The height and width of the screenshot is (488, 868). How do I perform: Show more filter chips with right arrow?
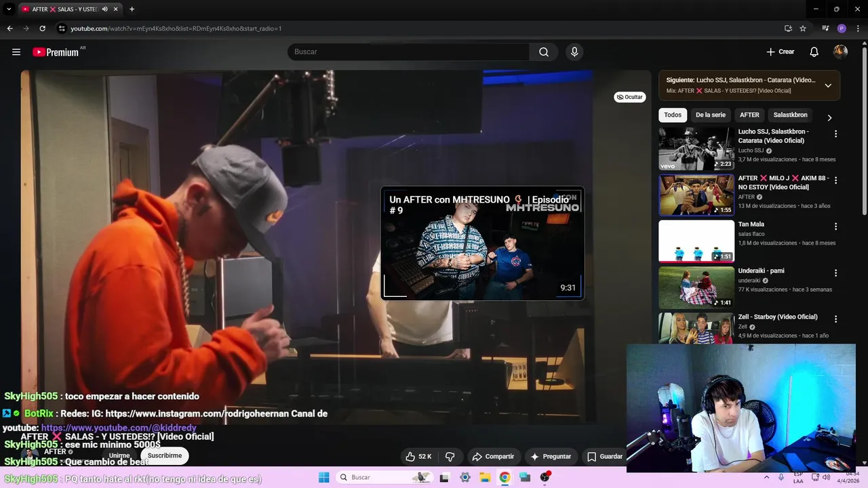[829, 117]
